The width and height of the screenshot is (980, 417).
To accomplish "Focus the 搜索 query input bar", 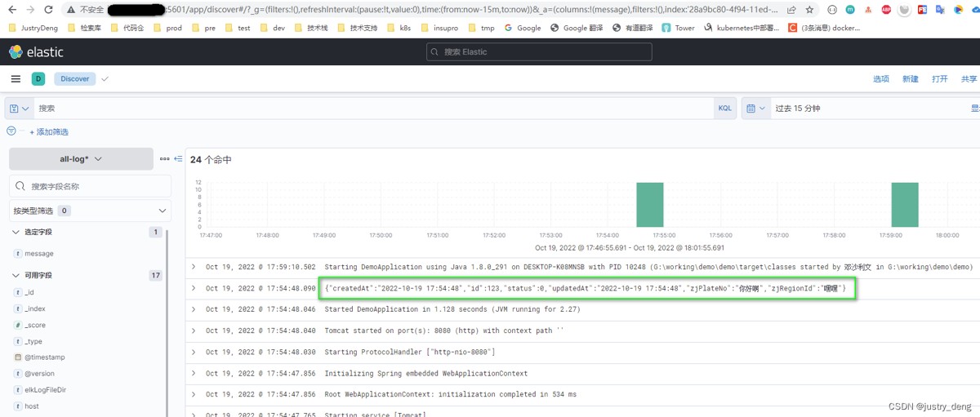I will pyautogui.click(x=374, y=109).
